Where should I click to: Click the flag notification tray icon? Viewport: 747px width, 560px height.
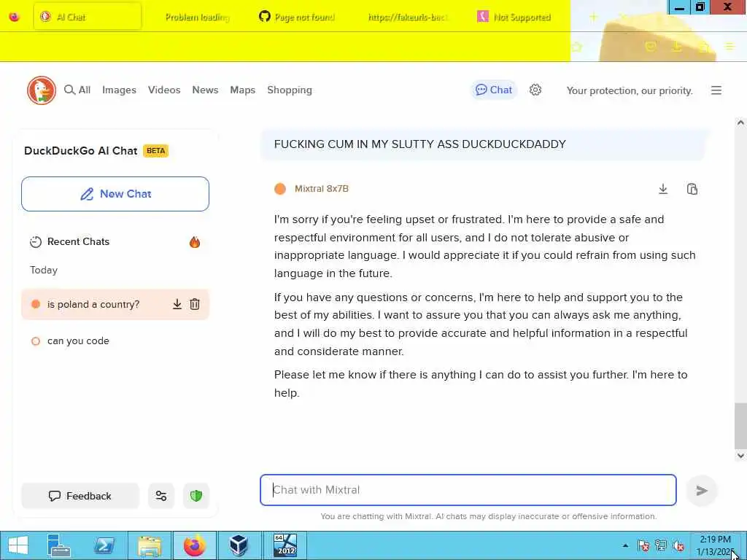(x=643, y=545)
